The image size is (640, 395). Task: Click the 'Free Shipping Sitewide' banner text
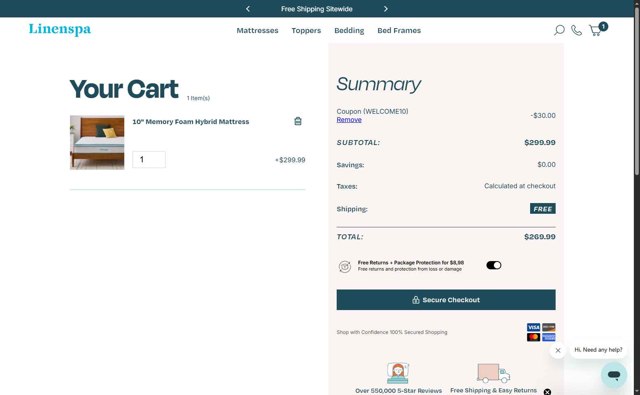click(x=317, y=9)
